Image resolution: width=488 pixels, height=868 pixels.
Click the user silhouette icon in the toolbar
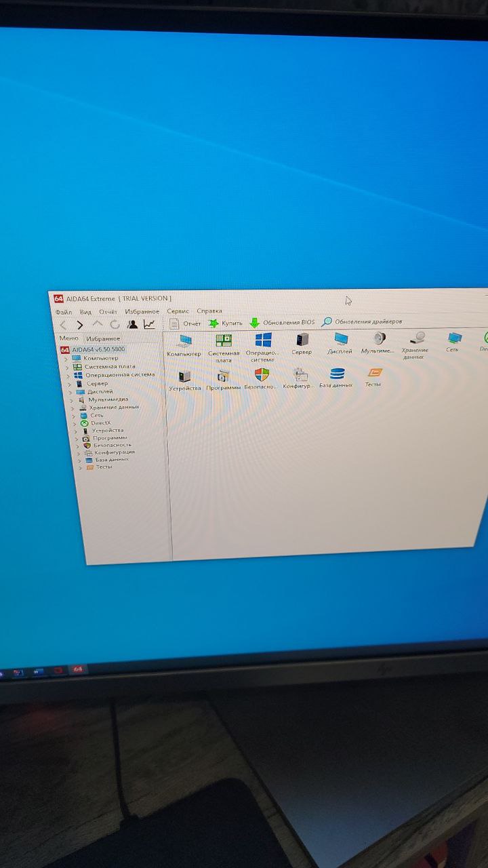click(x=132, y=324)
